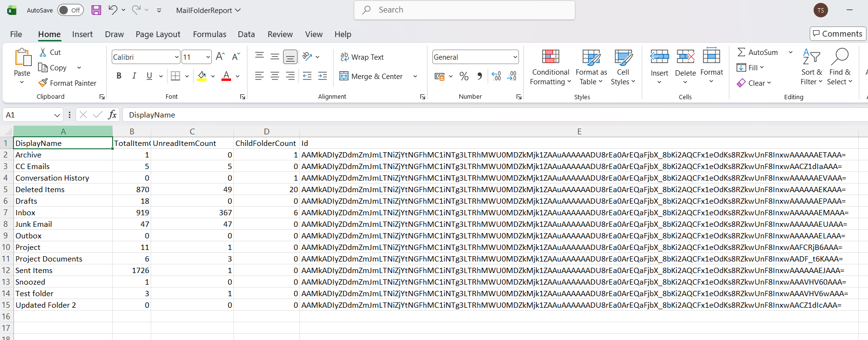Open Format as Table gallery
Viewport: 868px width, 340px height.
[591, 67]
